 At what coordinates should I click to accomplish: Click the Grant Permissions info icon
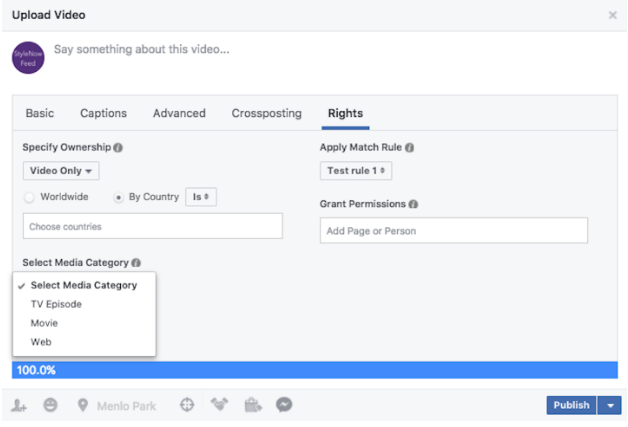click(x=413, y=204)
